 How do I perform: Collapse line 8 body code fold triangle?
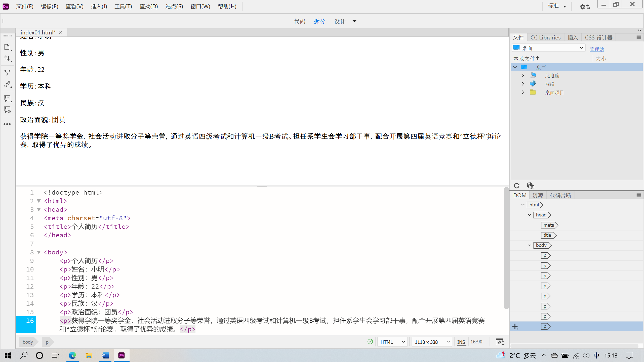tap(39, 252)
